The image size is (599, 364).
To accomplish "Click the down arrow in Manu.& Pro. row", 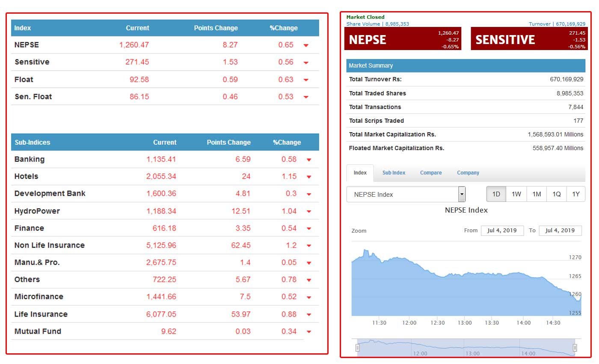I will point(309,263).
